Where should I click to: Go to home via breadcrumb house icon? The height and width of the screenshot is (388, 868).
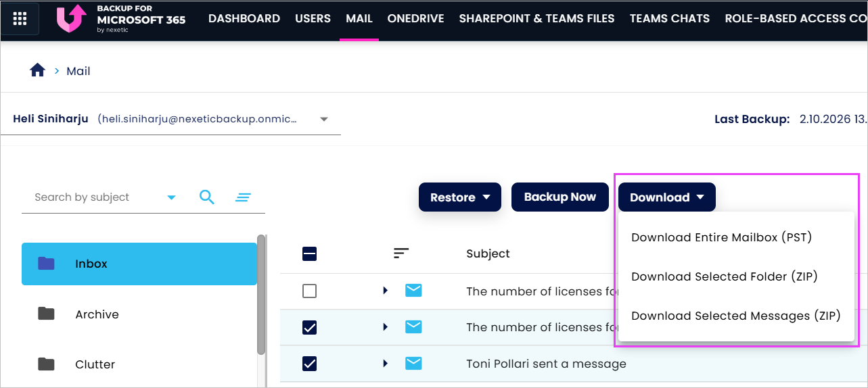[37, 70]
